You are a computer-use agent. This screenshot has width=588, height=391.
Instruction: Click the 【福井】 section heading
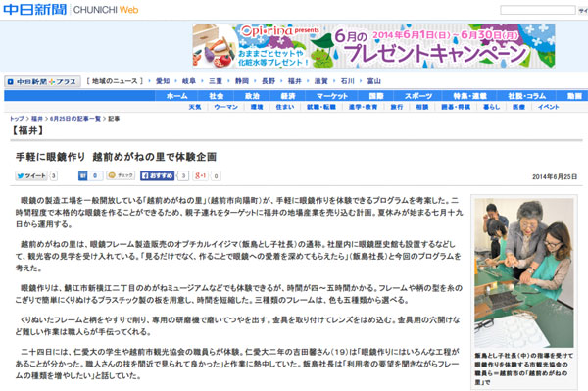pos(27,130)
